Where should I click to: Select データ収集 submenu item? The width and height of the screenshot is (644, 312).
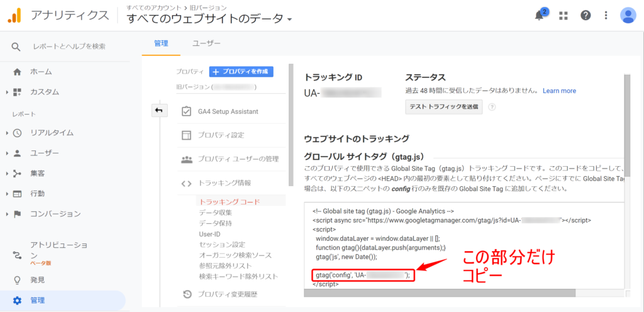[x=215, y=213]
